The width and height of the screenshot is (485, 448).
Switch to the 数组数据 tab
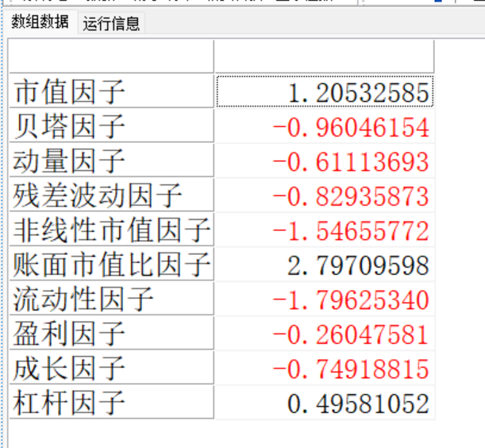(x=40, y=22)
